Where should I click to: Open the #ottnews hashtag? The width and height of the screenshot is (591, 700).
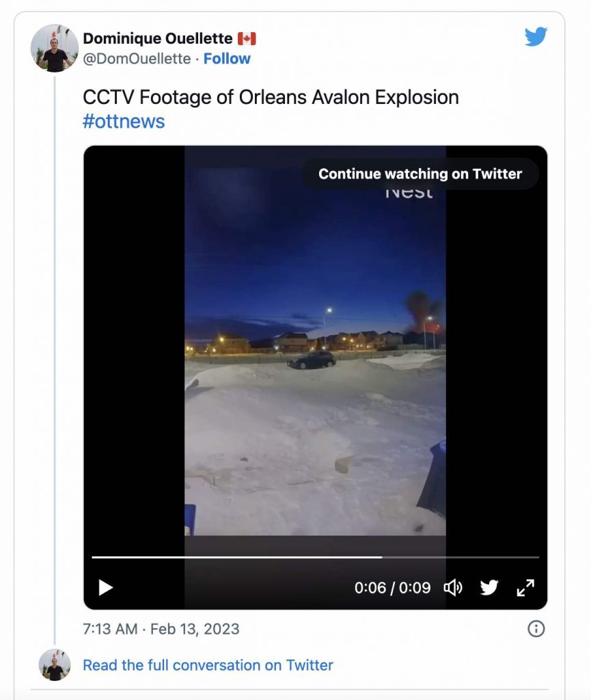point(124,122)
